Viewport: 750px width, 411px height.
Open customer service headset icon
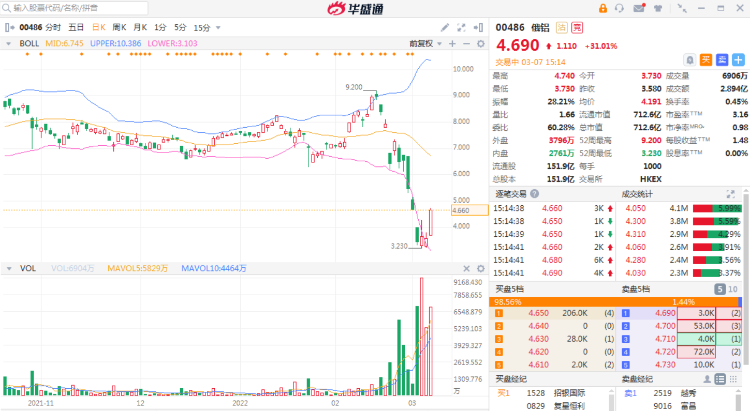click(x=619, y=8)
